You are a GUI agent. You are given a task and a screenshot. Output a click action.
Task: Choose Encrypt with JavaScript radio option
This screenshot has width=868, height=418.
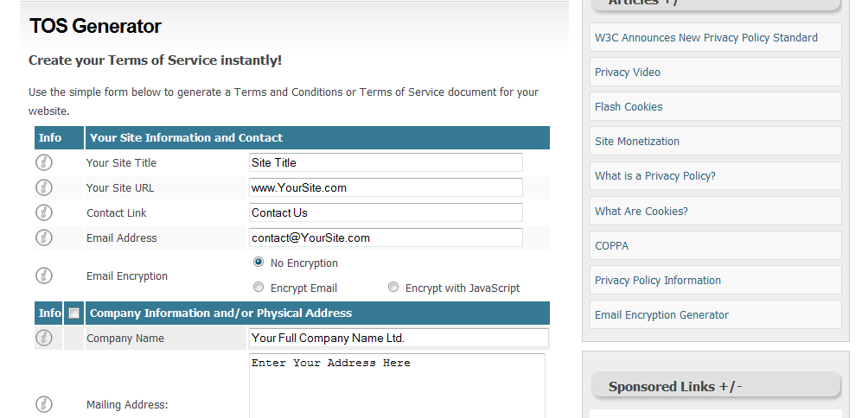tap(393, 288)
